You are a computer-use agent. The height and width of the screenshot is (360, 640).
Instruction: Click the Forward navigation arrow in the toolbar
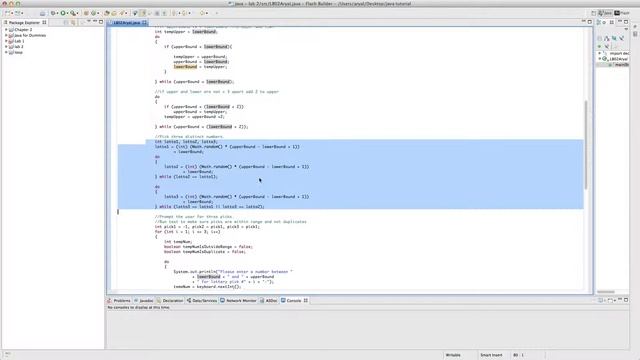(216, 13)
